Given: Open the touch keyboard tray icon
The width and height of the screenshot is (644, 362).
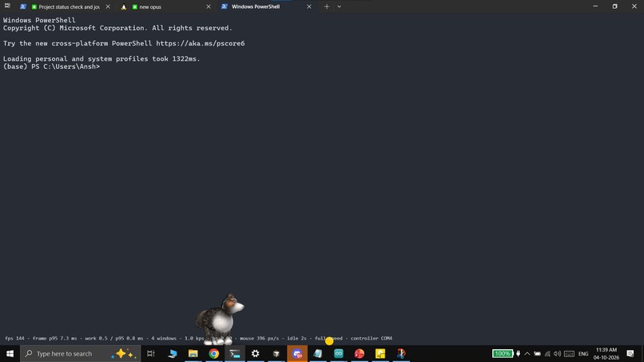Looking at the screenshot, I should click(569, 353).
